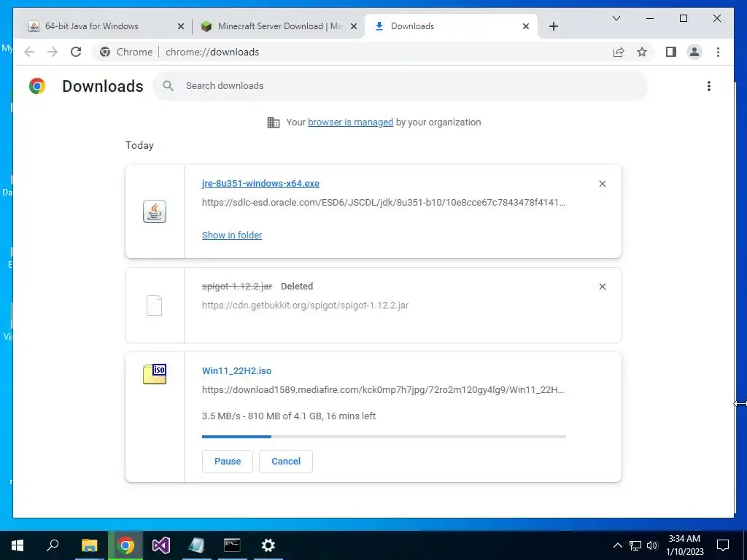Click the browser back arrow

tap(29, 52)
